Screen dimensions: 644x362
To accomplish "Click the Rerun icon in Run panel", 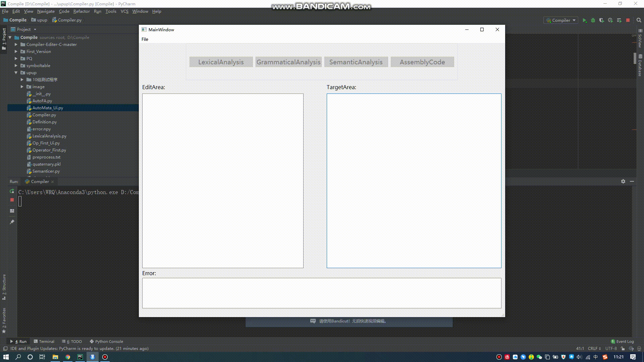I will [12, 191].
